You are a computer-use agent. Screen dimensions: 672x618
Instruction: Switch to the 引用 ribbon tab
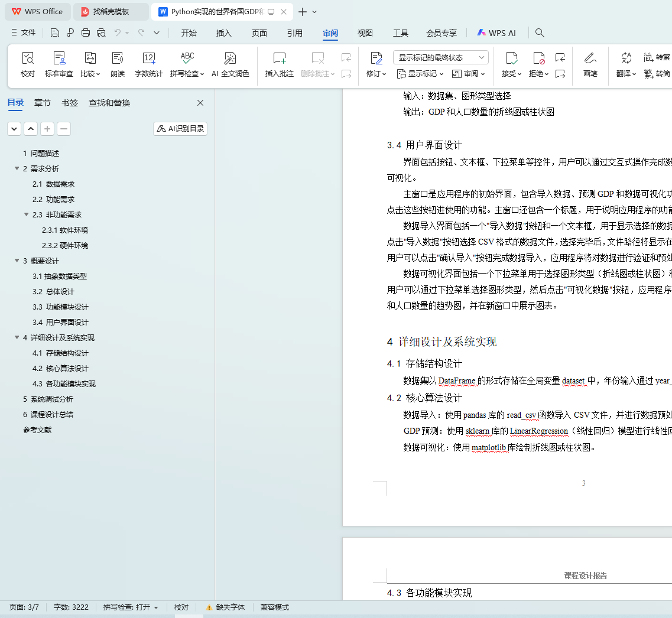point(294,33)
